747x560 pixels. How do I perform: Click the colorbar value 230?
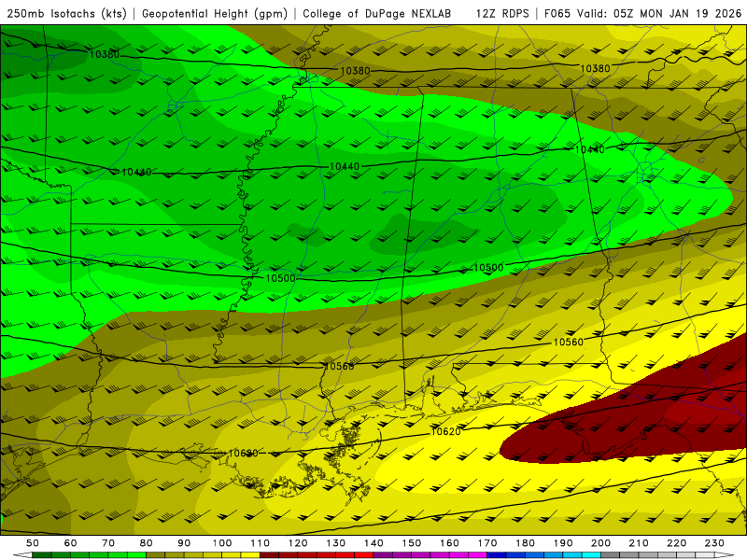(x=714, y=543)
